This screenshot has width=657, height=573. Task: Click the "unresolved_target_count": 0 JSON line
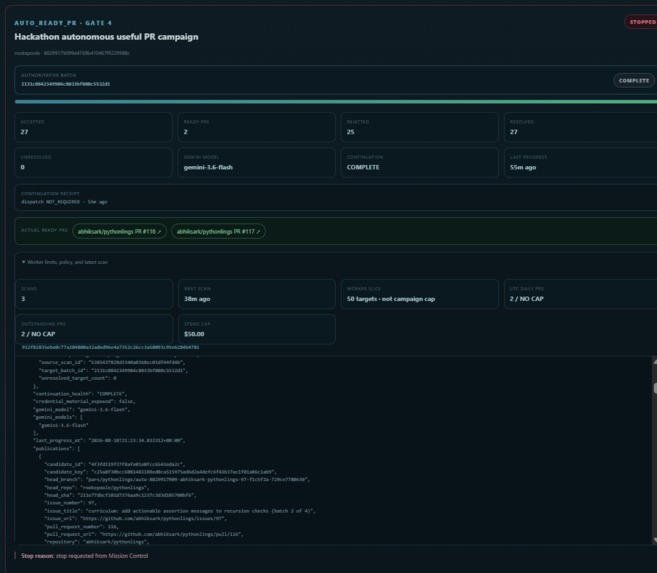coord(78,378)
